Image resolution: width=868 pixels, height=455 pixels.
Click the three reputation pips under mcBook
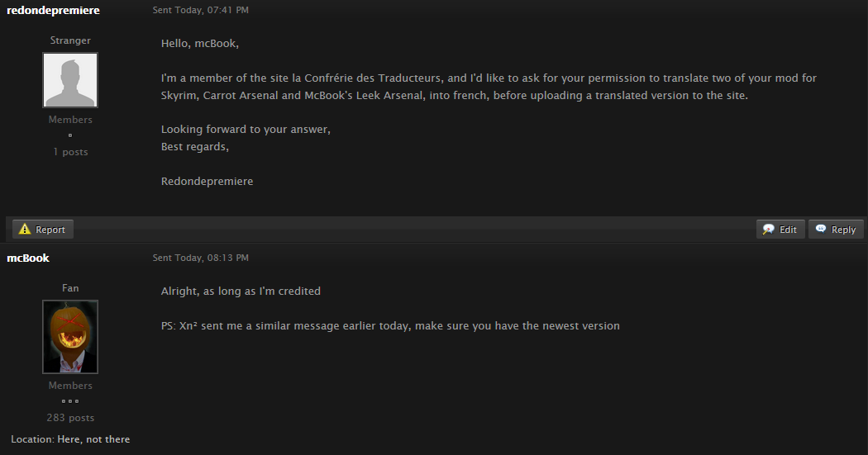tap(70, 400)
